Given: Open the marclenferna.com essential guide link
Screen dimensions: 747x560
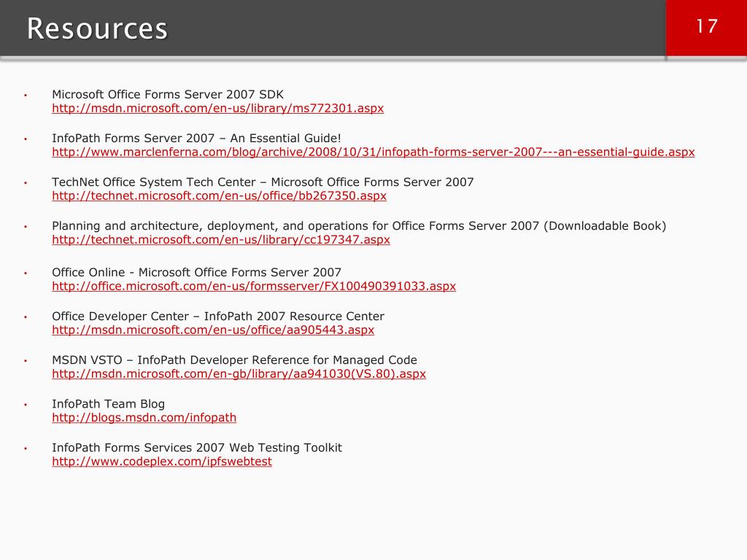Looking at the screenshot, I should pos(373,152).
